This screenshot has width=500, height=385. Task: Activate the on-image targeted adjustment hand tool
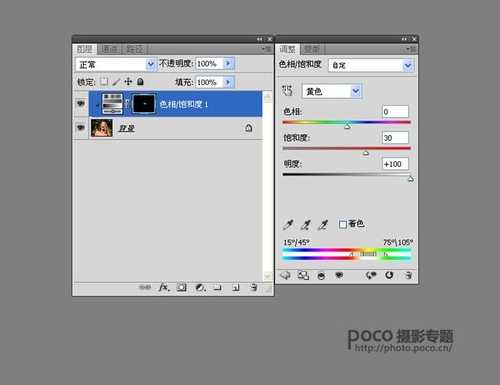(x=287, y=90)
